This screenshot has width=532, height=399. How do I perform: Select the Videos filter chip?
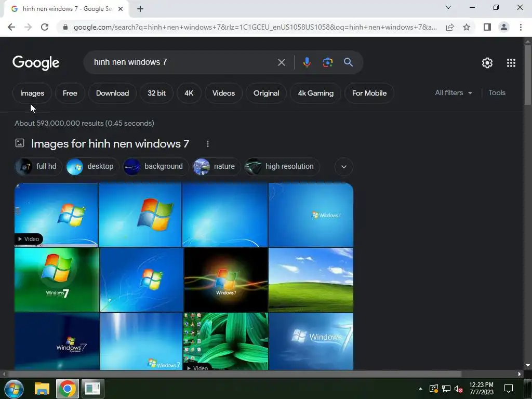pos(223,93)
